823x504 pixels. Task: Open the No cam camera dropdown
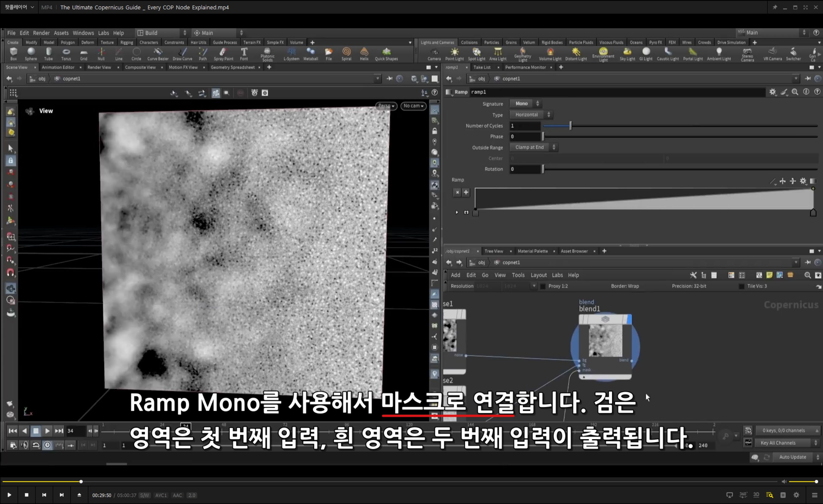pyautogui.click(x=413, y=106)
